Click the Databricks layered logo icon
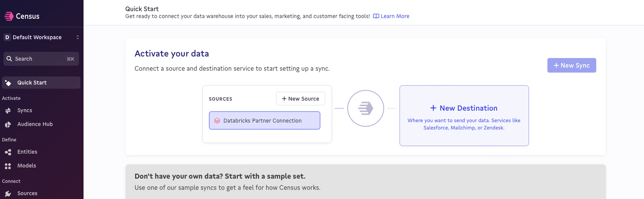Image resolution: width=644 pixels, height=199 pixels. tap(217, 121)
